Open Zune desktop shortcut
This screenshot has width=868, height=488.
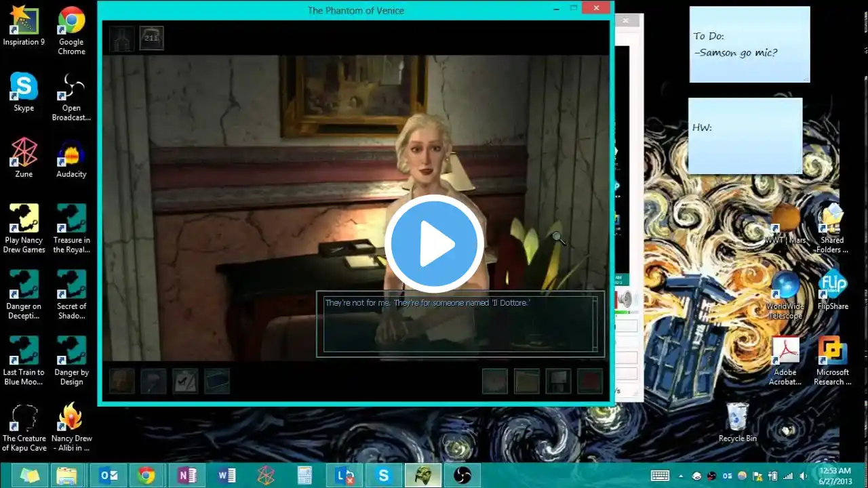click(24, 159)
